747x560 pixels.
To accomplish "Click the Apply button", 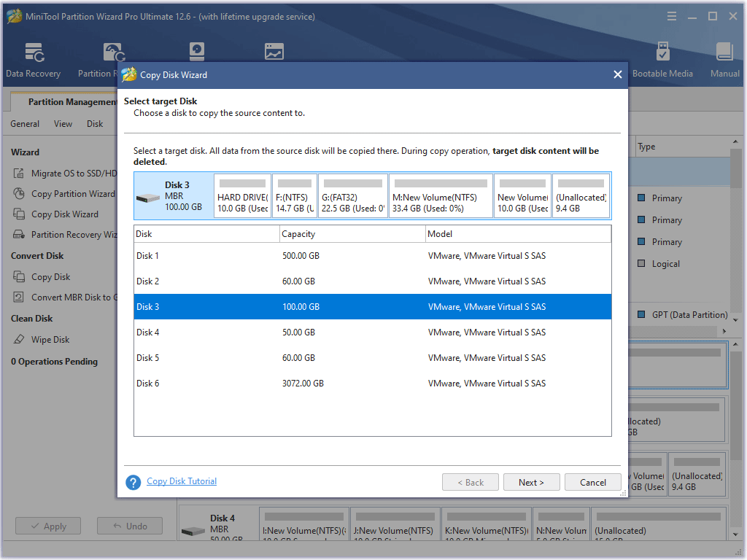I will [x=48, y=526].
